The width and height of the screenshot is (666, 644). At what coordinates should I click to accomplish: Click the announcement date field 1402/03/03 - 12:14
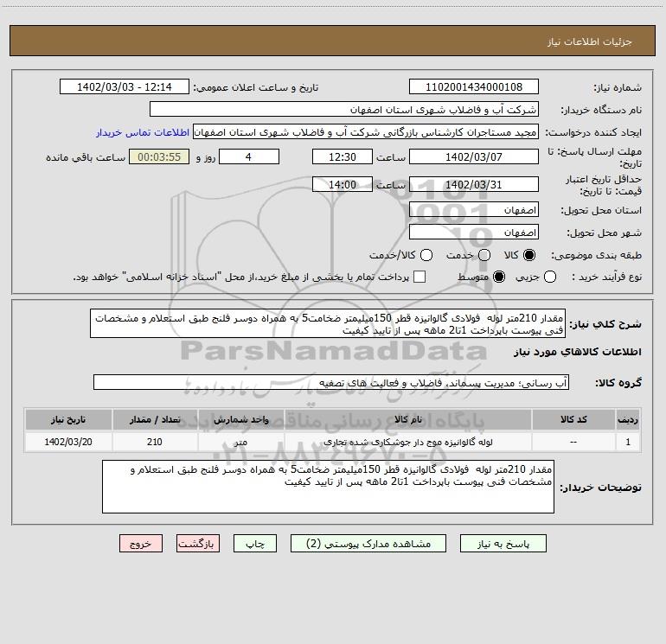(x=125, y=87)
